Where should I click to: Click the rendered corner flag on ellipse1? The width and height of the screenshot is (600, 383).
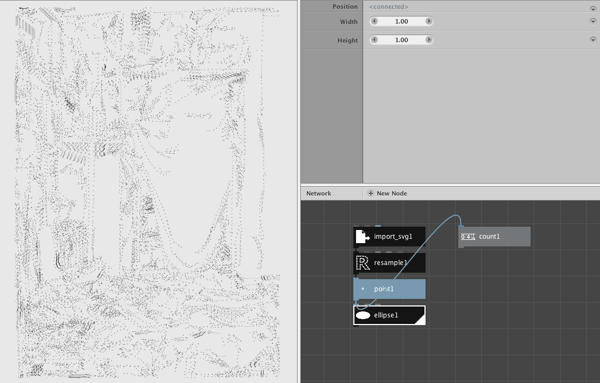coord(421,320)
